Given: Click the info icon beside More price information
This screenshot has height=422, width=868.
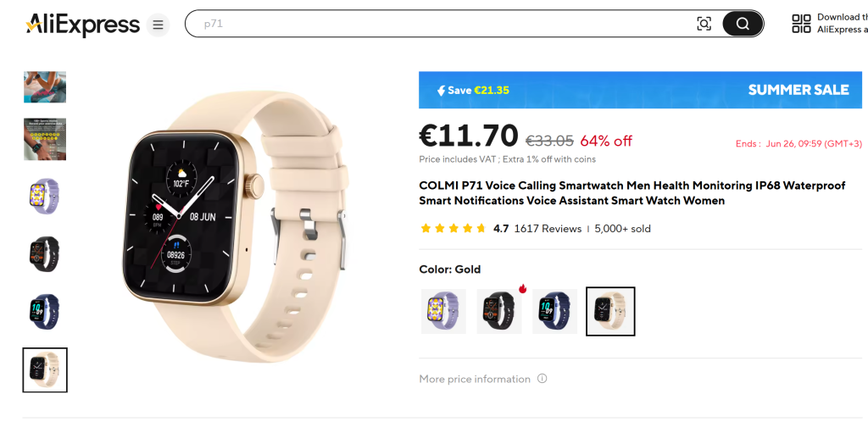Looking at the screenshot, I should [x=542, y=379].
